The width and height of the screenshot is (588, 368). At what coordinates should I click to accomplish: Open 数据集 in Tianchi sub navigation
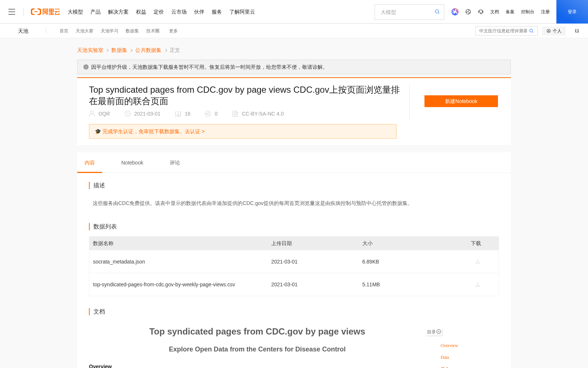(132, 31)
